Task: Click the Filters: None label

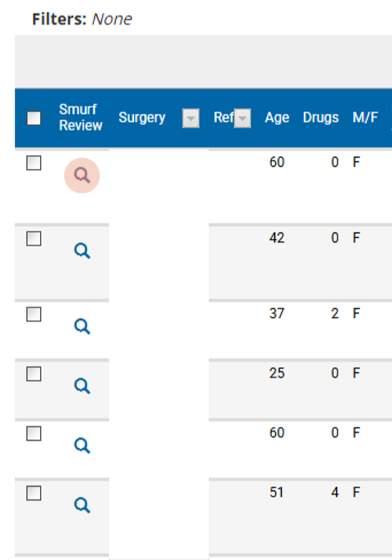Action: (x=82, y=19)
